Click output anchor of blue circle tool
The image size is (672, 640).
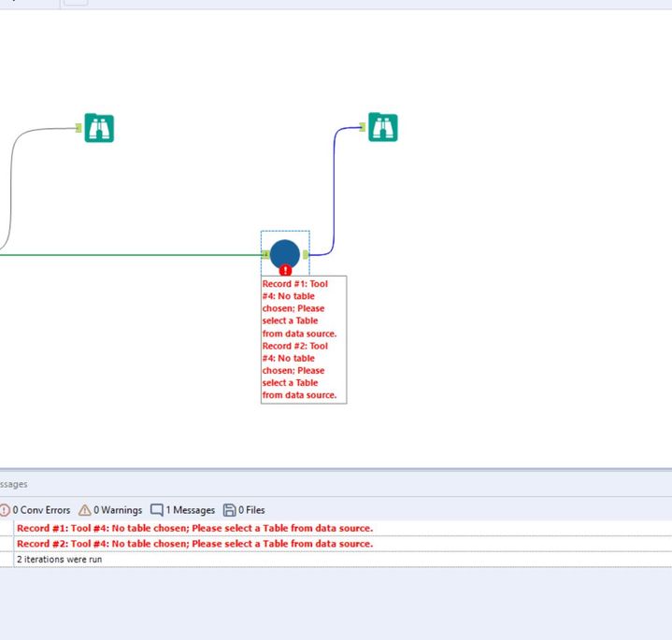pos(305,254)
